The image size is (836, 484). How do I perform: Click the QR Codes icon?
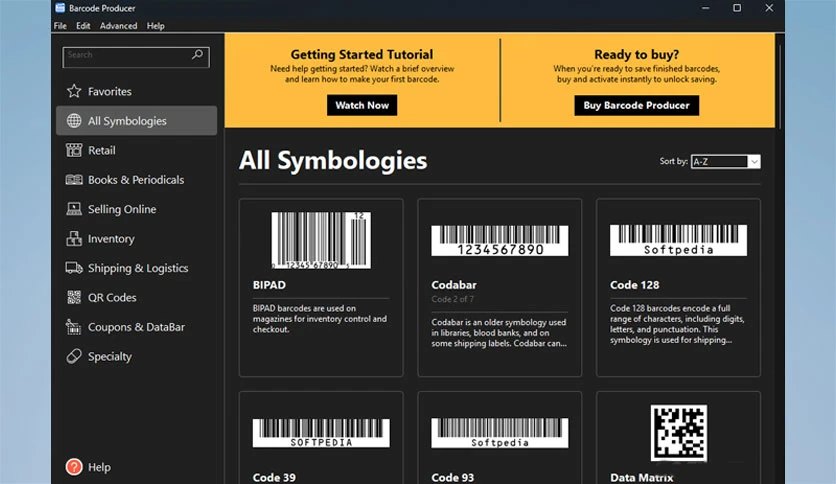pyautogui.click(x=74, y=297)
